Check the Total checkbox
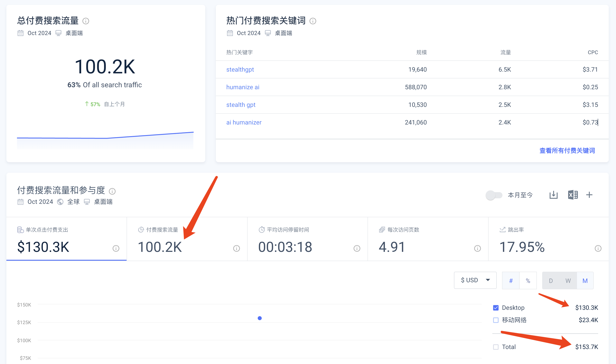616x364 pixels. tap(496, 347)
